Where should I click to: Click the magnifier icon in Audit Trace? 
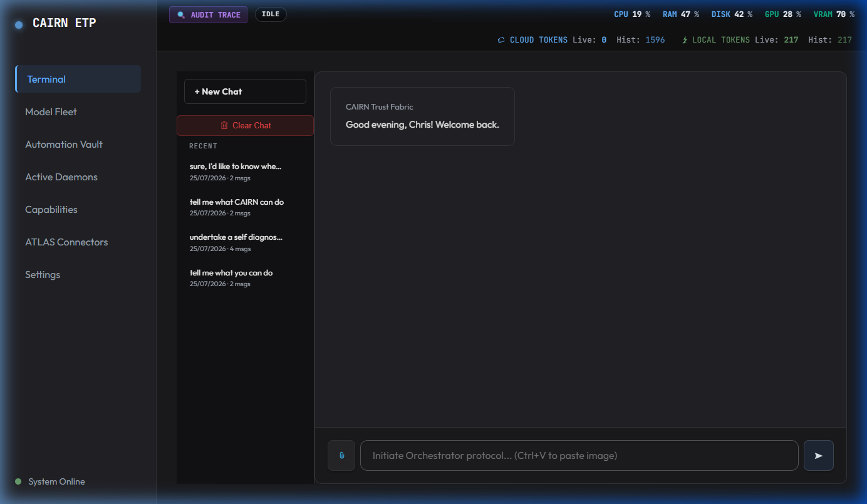[x=181, y=14]
